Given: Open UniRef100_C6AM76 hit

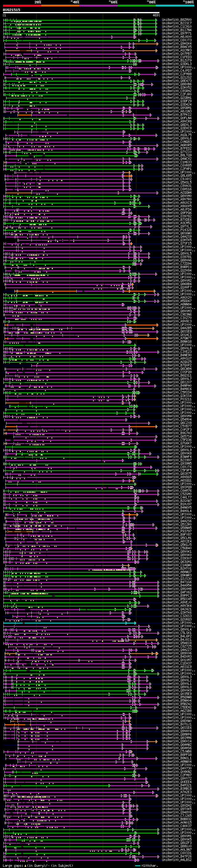Looking at the screenshot, I should [x=176, y=491].
